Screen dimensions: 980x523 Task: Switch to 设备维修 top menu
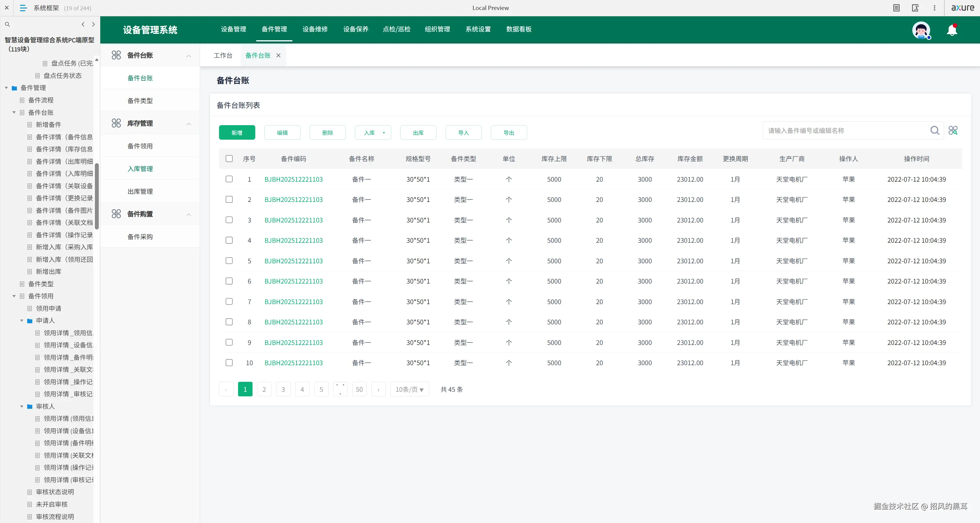pos(315,29)
